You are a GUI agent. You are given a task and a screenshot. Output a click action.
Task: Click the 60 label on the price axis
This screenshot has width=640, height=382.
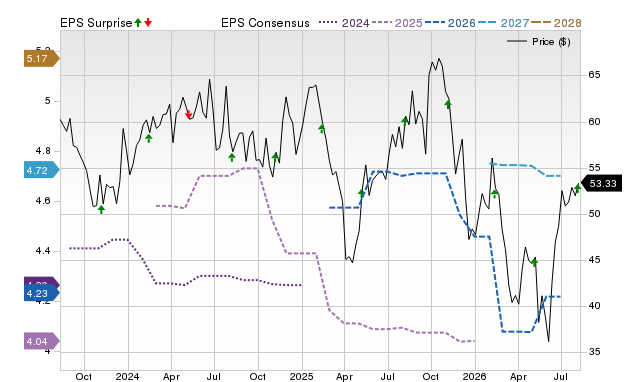coord(594,122)
